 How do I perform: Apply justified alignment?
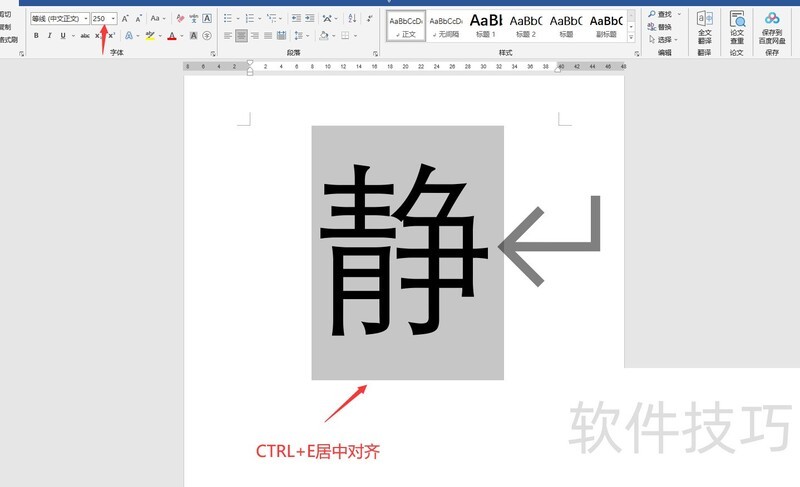pos(268,36)
